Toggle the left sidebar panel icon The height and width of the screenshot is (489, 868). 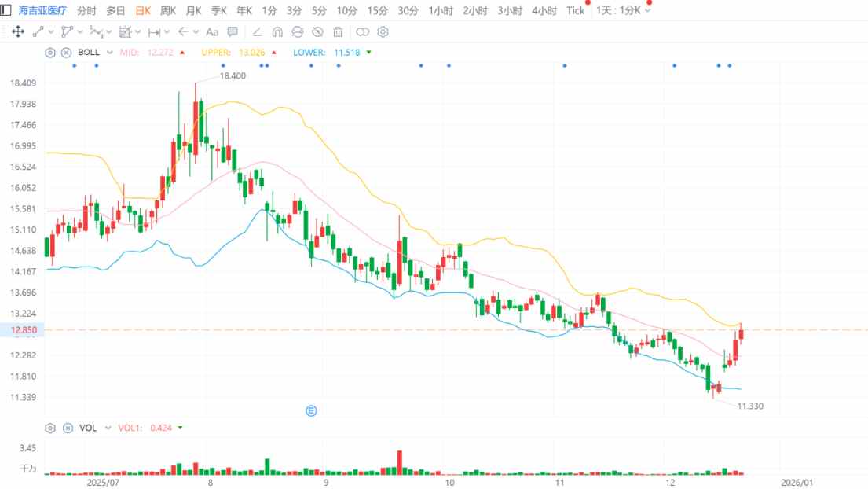(6, 10)
